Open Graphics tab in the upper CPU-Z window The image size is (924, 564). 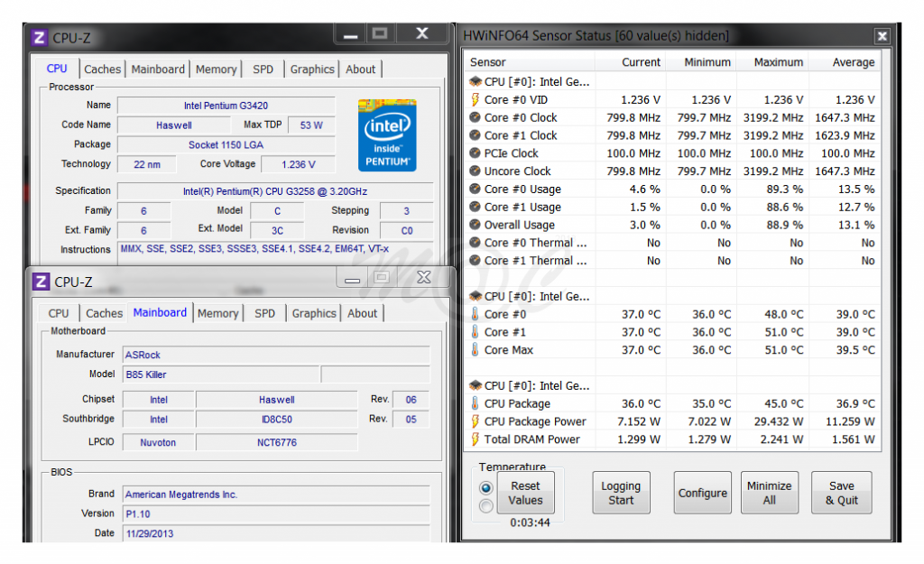click(312, 69)
